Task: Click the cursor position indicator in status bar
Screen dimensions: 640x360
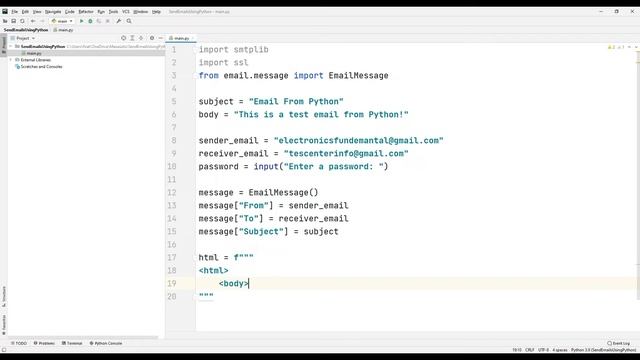Action: (x=517, y=350)
